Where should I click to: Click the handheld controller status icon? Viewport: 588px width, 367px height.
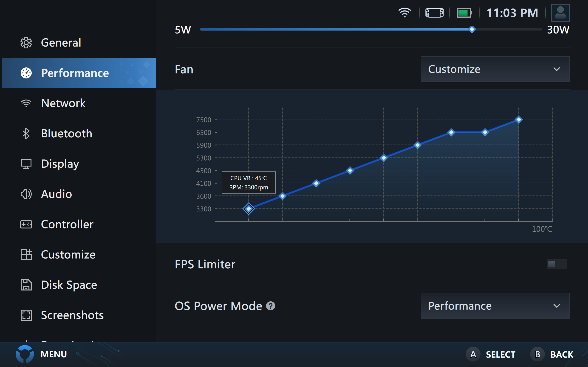(434, 13)
